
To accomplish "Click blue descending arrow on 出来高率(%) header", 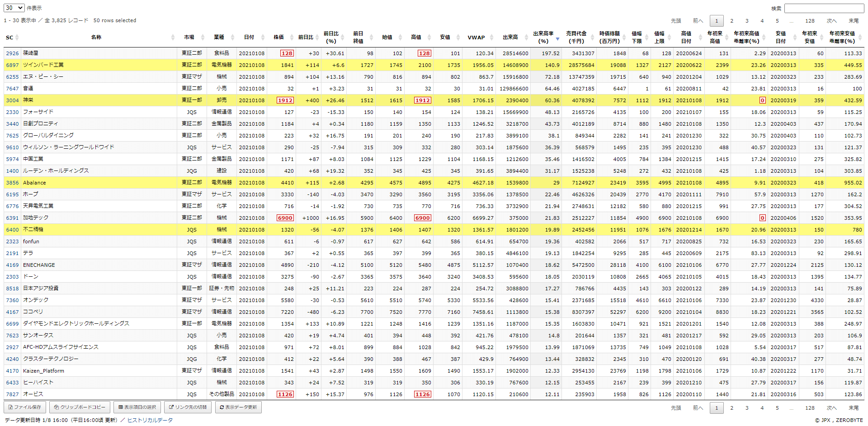I will (x=558, y=39).
